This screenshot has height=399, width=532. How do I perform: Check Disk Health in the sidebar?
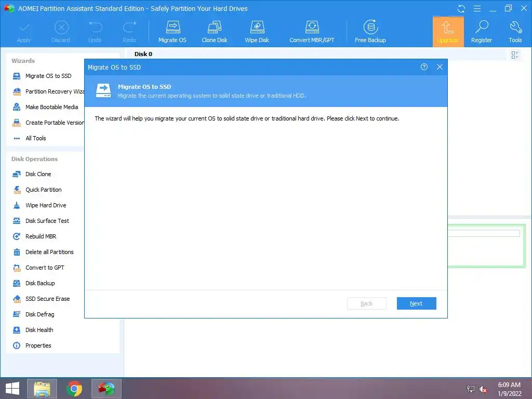[x=33, y=330]
